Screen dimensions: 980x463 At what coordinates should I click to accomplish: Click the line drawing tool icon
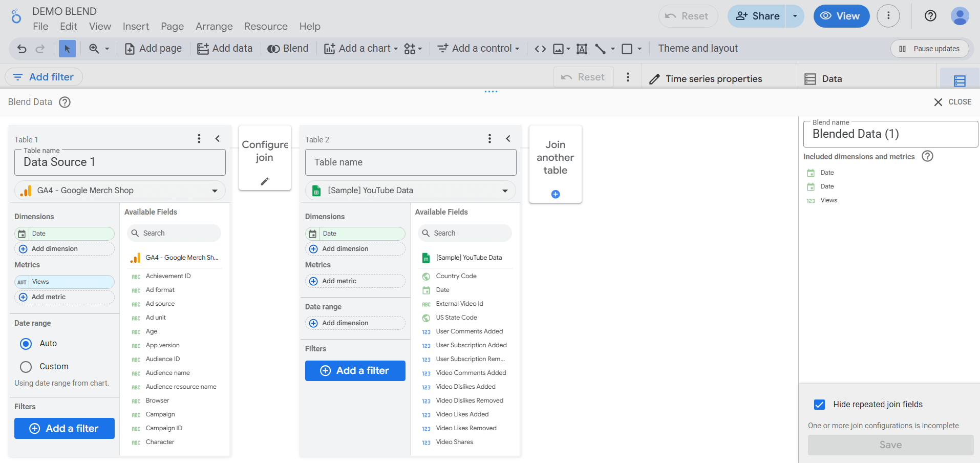click(600, 49)
